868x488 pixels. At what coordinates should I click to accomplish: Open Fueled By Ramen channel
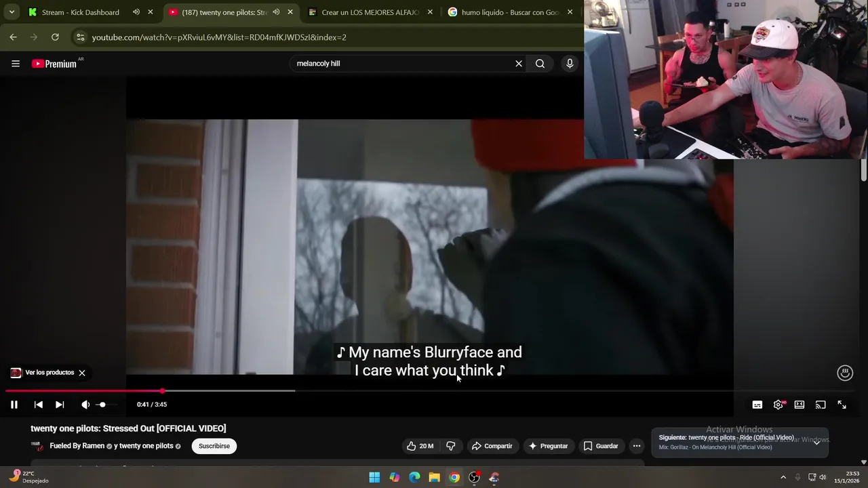(77, 446)
